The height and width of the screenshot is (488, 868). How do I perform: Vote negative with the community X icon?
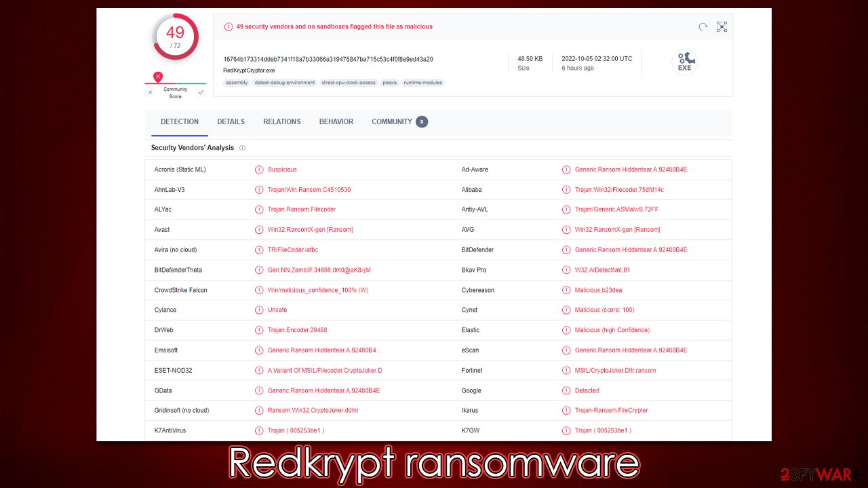pos(150,92)
